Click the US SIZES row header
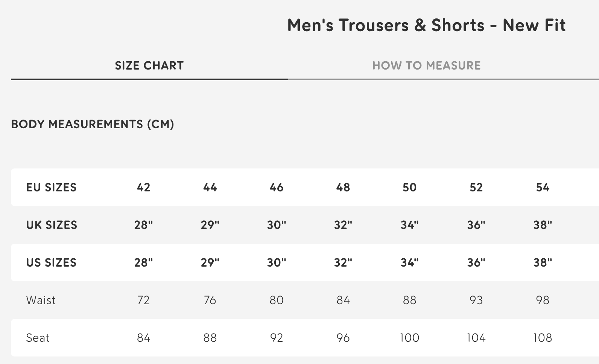 [x=51, y=262]
